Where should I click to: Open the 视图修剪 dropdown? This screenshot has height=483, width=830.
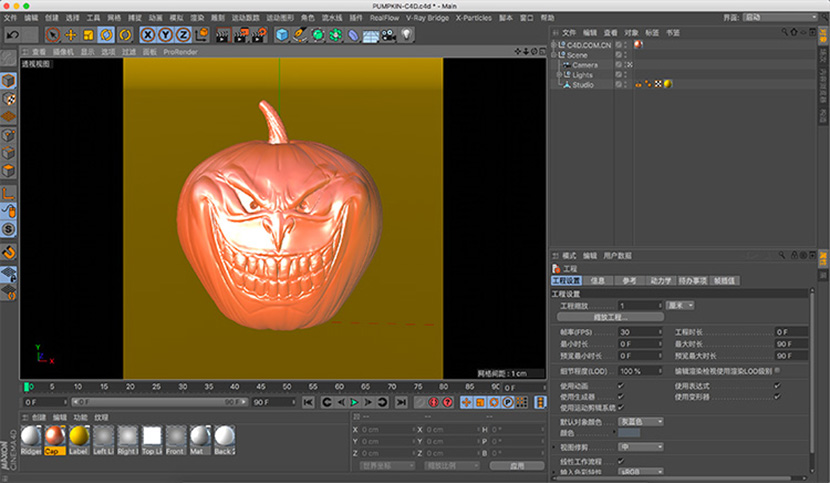click(x=640, y=447)
